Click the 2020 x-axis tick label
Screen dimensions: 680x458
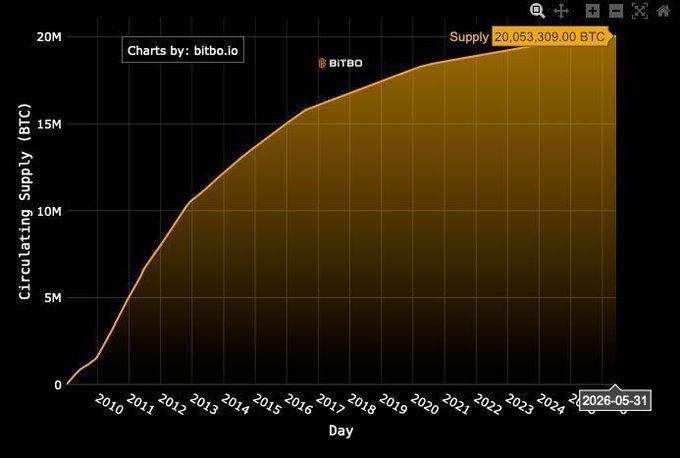[x=425, y=404]
